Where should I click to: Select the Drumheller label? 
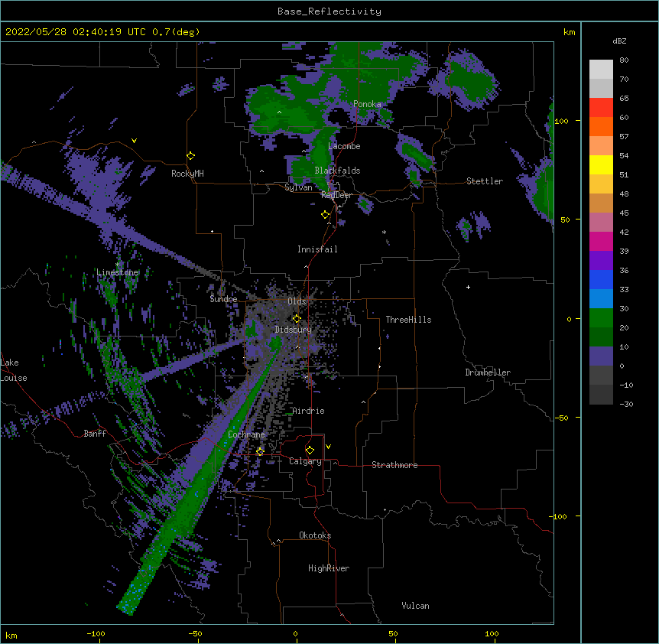click(488, 372)
